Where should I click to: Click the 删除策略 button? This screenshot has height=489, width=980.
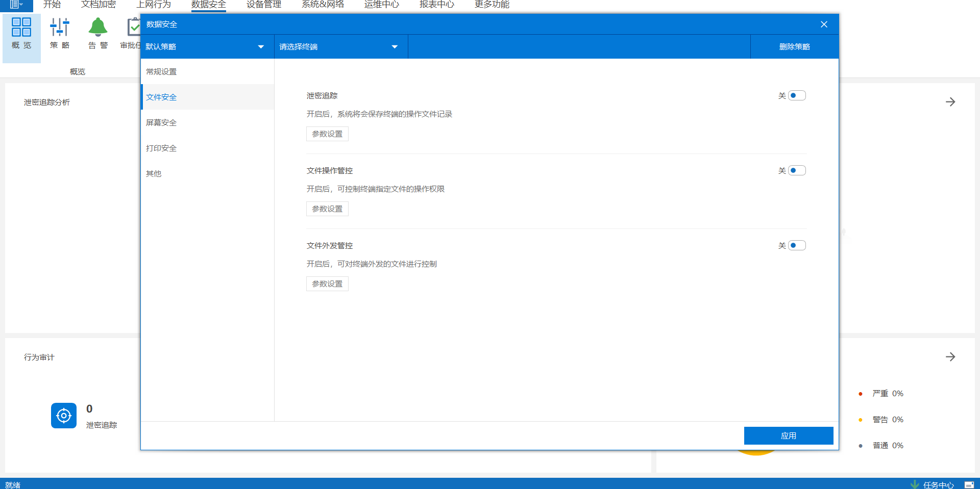pos(794,47)
